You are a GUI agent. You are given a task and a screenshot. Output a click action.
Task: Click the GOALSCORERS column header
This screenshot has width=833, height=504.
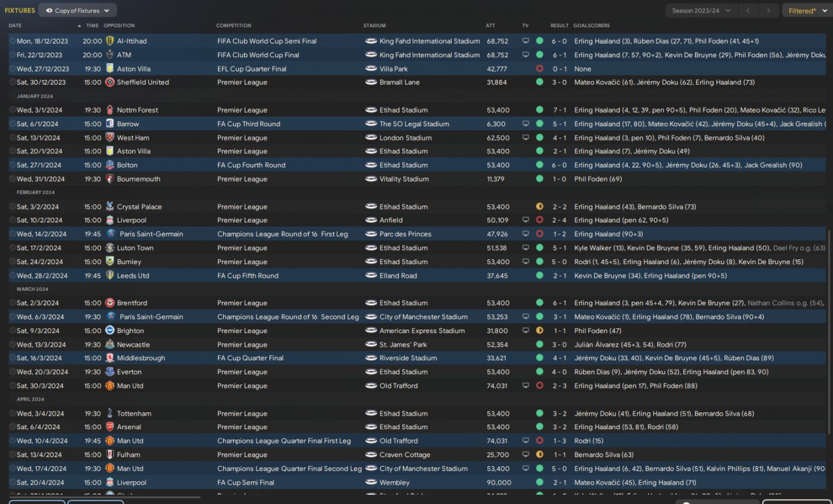[592, 26]
